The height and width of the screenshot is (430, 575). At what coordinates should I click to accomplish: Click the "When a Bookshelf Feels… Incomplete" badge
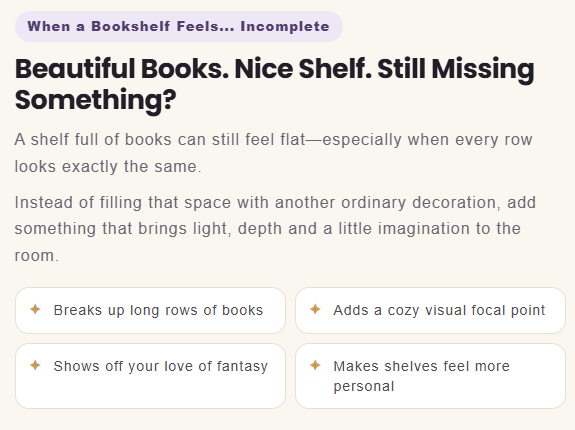(x=179, y=26)
